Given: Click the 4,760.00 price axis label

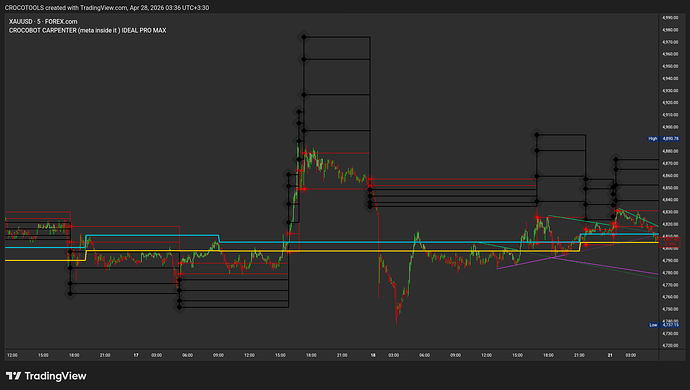Looking at the screenshot, I should 670,297.
